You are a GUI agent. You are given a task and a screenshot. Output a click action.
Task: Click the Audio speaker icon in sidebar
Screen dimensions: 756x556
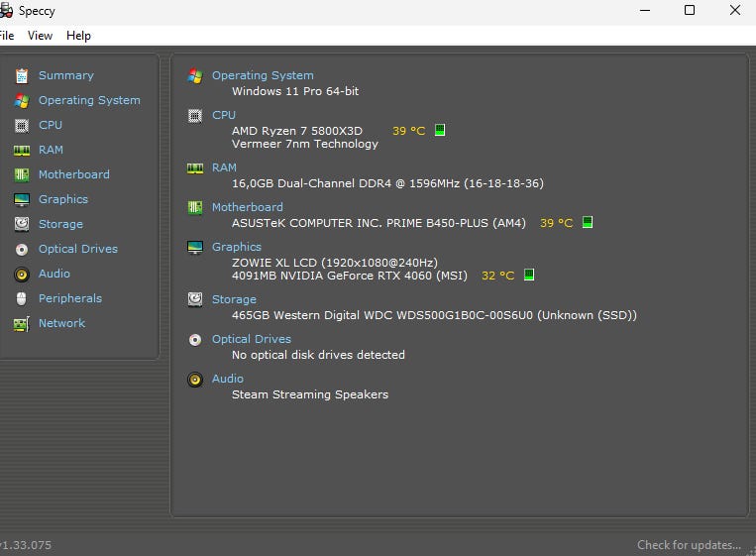(22, 274)
